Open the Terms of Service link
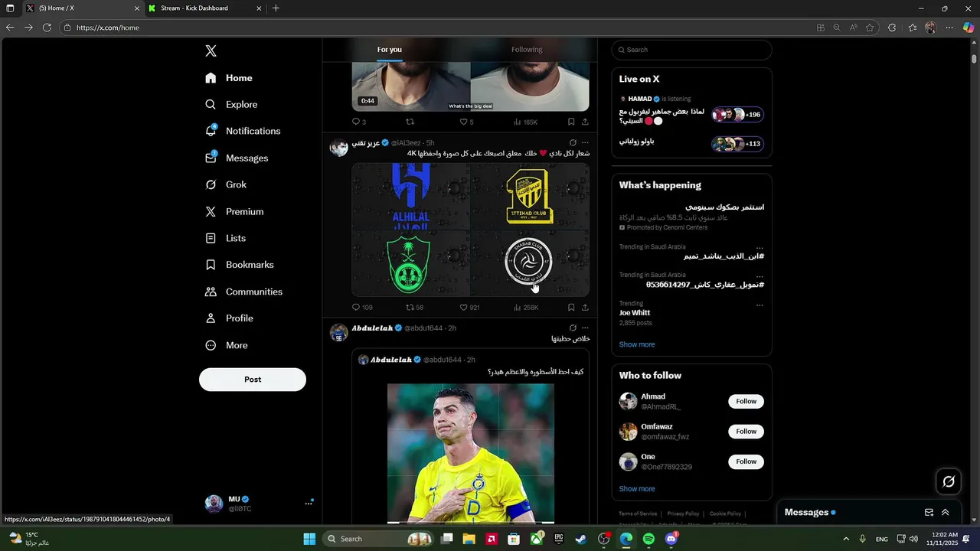This screenshot has height=551, width=980. [x=638, y=514]
